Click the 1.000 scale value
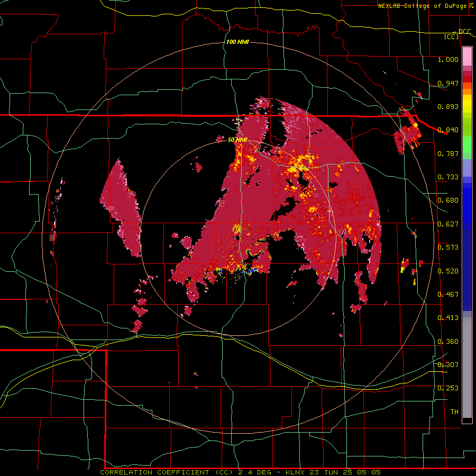This screenshot has width=476, height=476. pos(448,59)
